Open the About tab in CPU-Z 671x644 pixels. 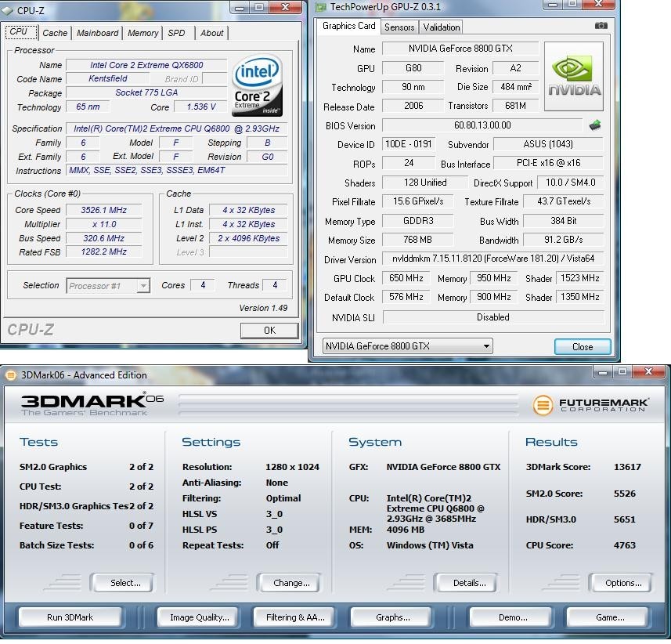pyautogui.click(x=212, y=33)
